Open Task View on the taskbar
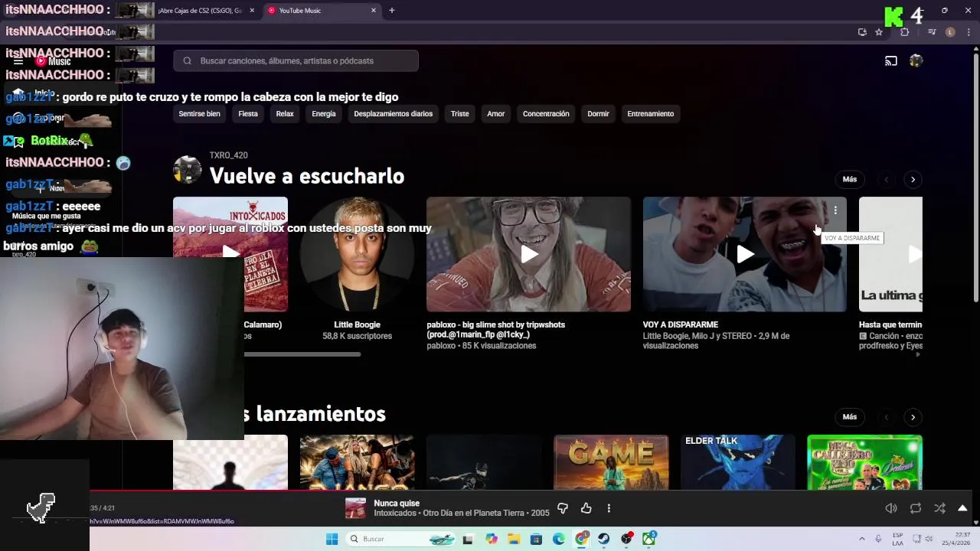This screenshot has height=551, width=980. 468,539
